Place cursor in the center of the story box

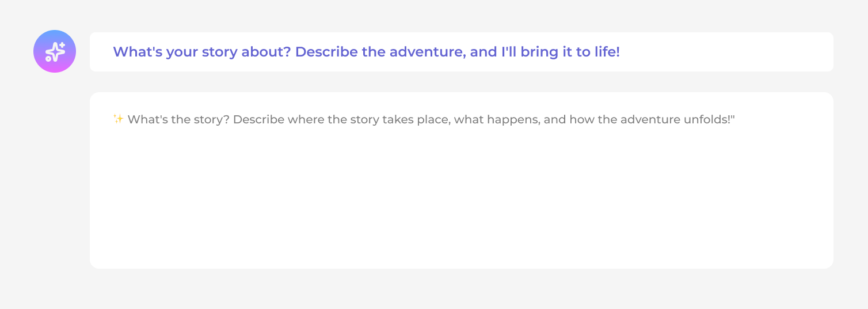pyautogui.click(x=461, y=180)
